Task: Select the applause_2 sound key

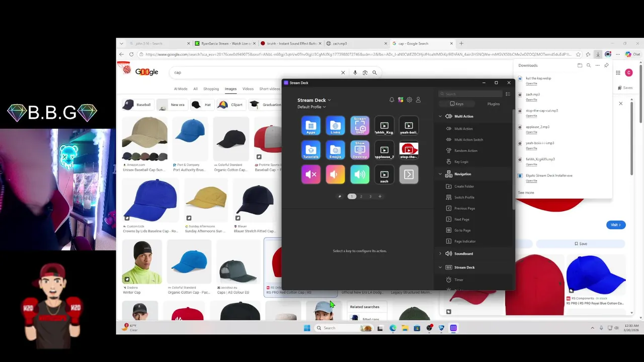Action: tap(384, 150)
